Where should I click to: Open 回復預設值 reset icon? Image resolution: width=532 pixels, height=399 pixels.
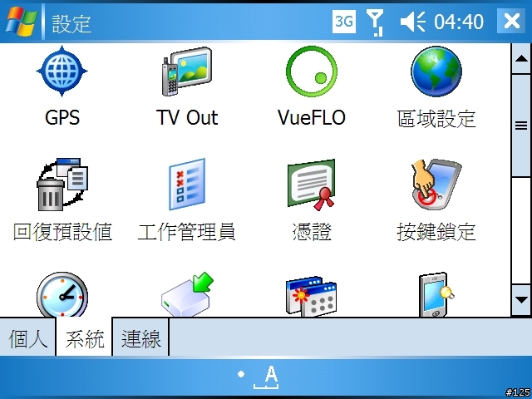[62, 184]
